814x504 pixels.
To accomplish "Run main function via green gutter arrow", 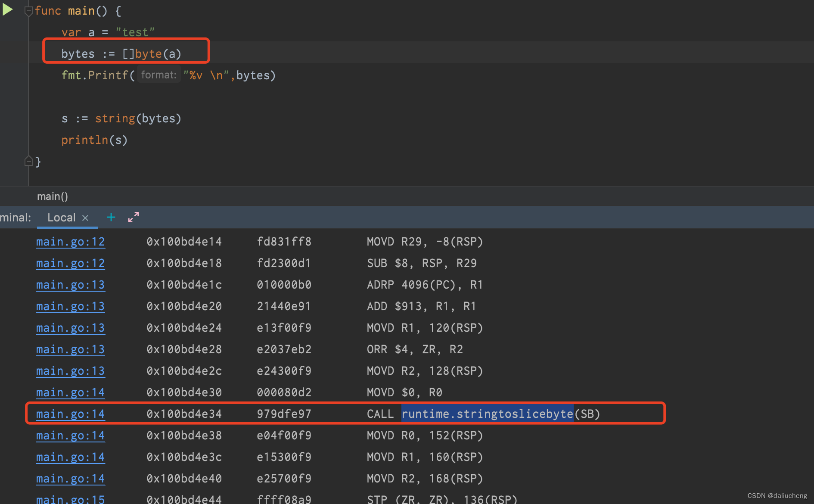I will [x=7, y=9].
